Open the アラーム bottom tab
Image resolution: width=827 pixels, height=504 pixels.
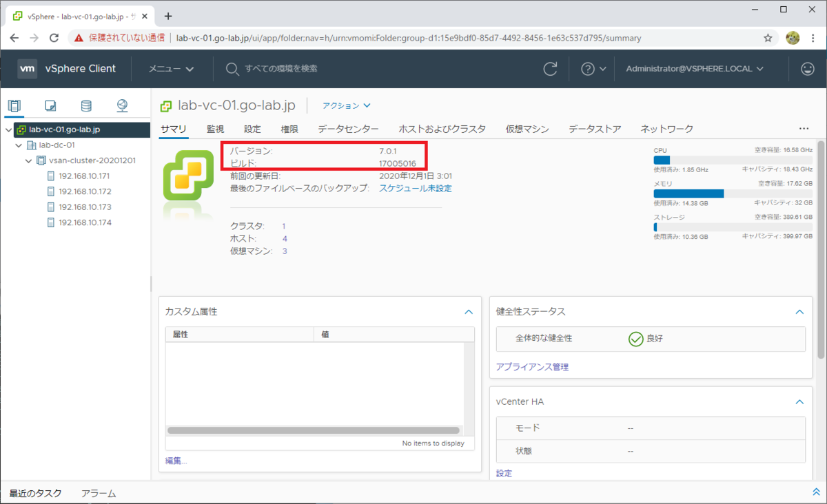click(x=99, y=493)
